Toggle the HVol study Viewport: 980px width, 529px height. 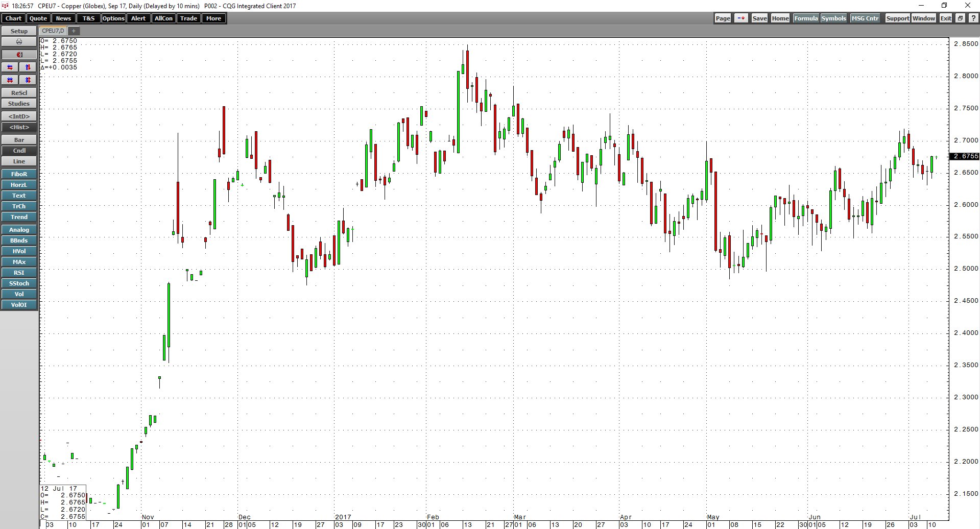click(19, 251)
